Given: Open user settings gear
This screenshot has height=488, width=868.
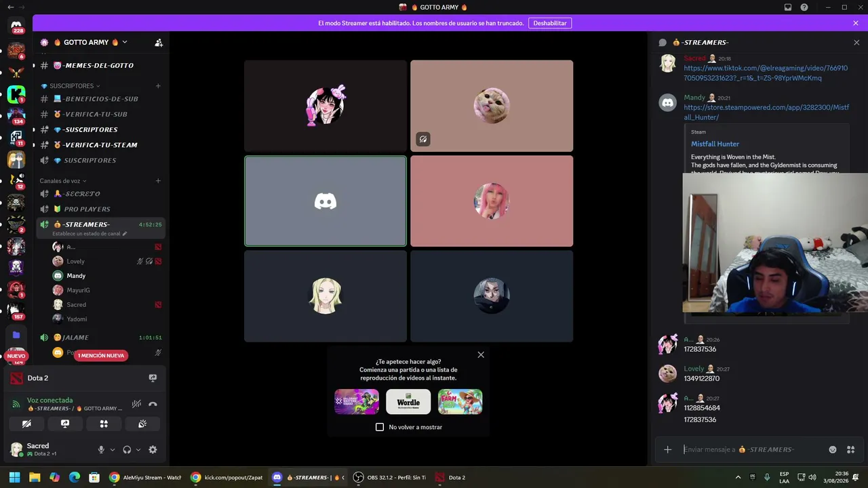Looking at the screenshot, I should (153, 449).
